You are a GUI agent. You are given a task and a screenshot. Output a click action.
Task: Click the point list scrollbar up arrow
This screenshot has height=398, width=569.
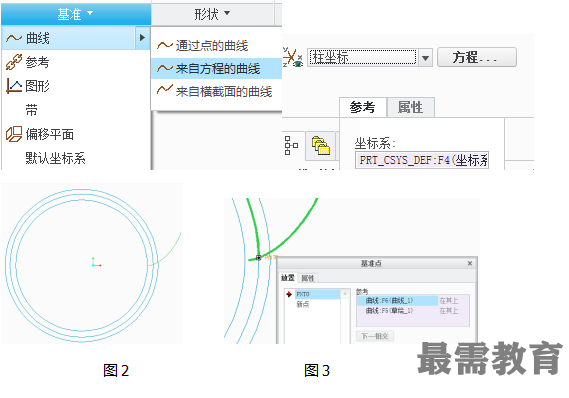click(x=345, y=293)
